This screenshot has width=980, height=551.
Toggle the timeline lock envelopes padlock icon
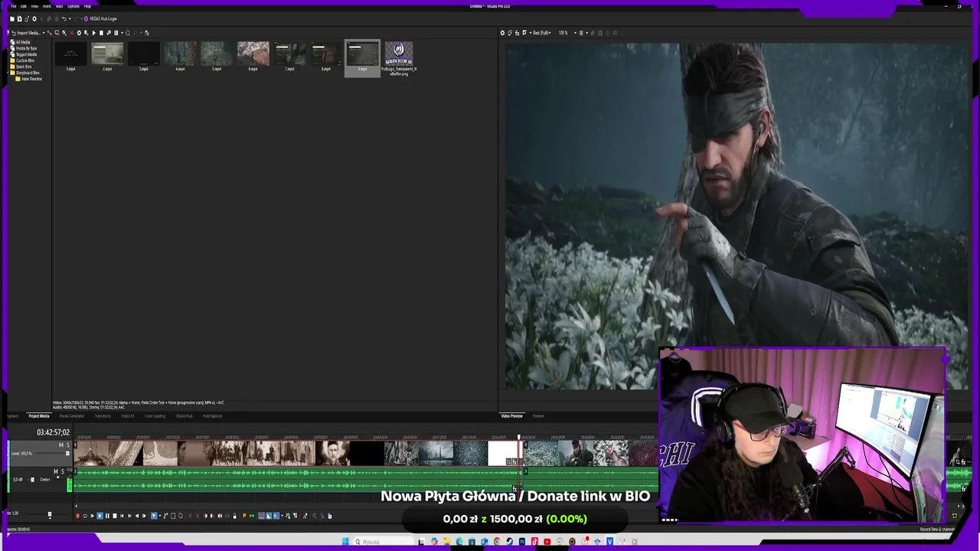(x=234, y=516)
